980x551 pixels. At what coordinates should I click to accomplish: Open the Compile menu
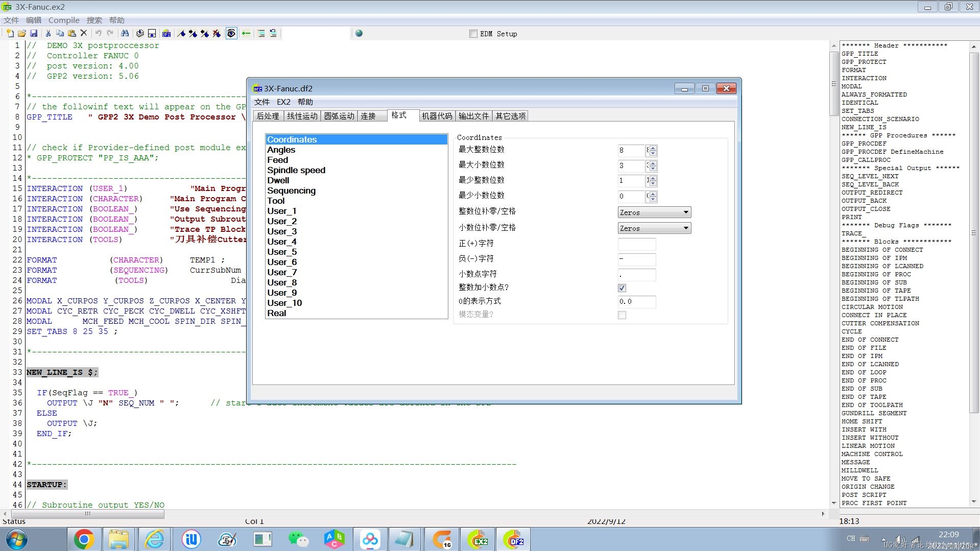point(64,20)
